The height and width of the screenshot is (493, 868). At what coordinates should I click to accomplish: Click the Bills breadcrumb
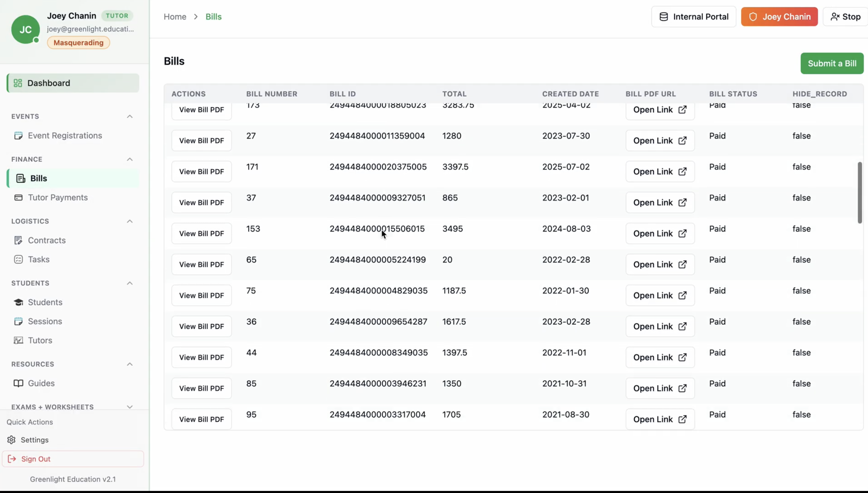(x=213, y=17)
